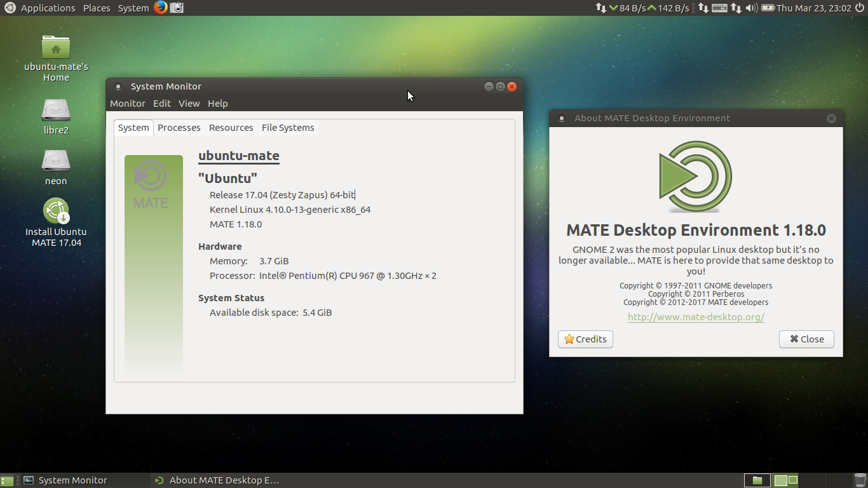Viewport: 868px width, 488px height.
Task: Open the Trash in the bottom panel
Action: [859, 480]
